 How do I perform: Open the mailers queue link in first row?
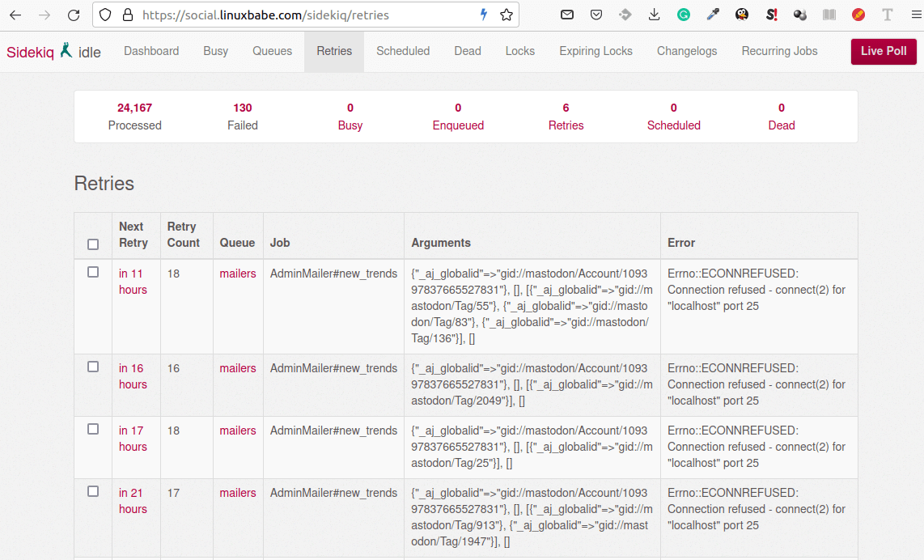tap(238, 274)
